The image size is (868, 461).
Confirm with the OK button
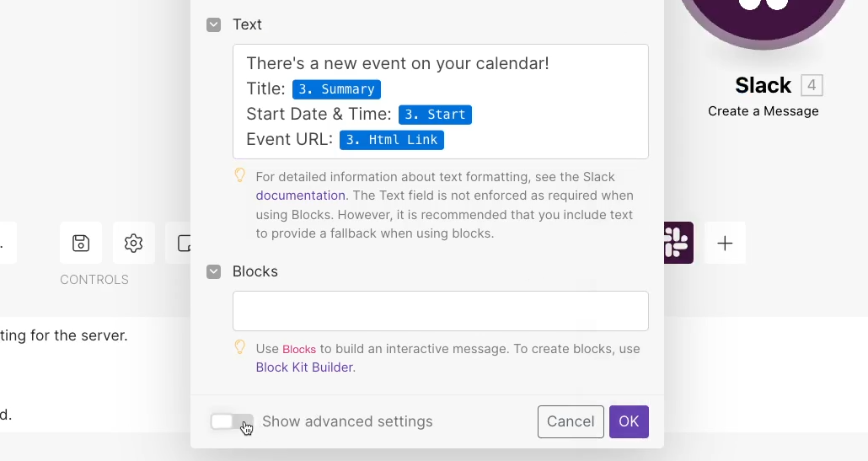pyautogui.click(x=629, y=421)
